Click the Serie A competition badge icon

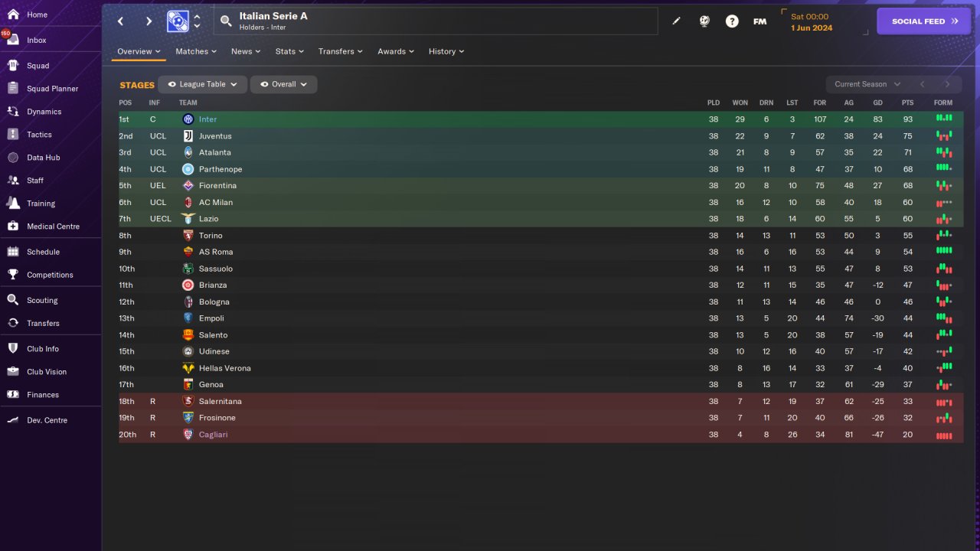[x=178, y=21]
